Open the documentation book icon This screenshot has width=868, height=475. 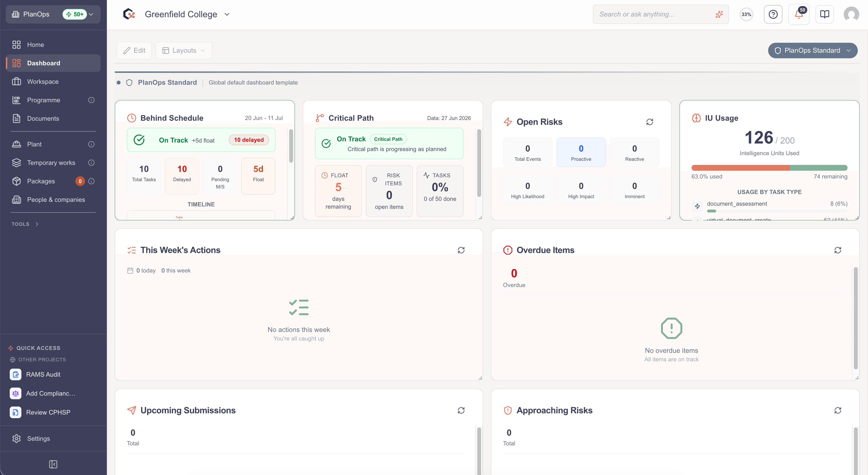[x=825, y=14]
